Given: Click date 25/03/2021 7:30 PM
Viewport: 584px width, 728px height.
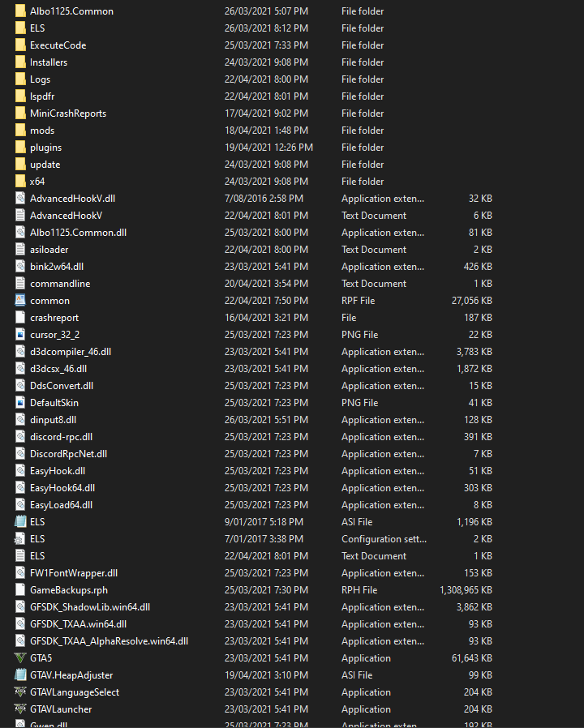Looking at the screenshot, I should [266, 590].
